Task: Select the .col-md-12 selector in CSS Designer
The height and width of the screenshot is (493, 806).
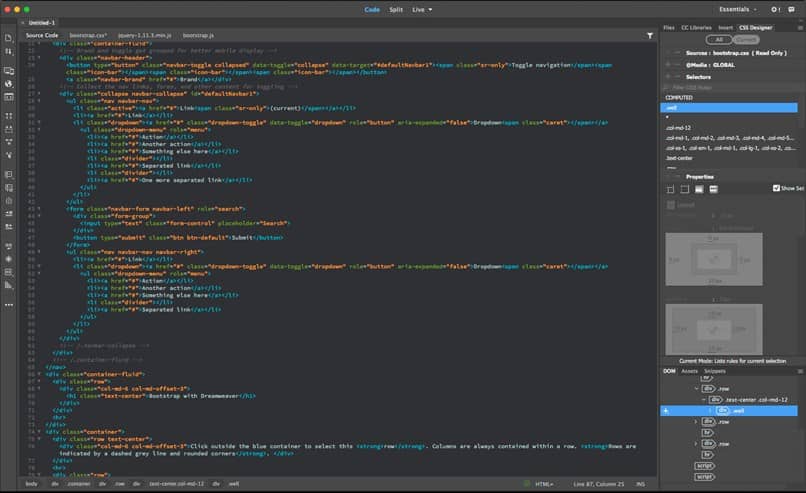Action: tap(678, 128)
